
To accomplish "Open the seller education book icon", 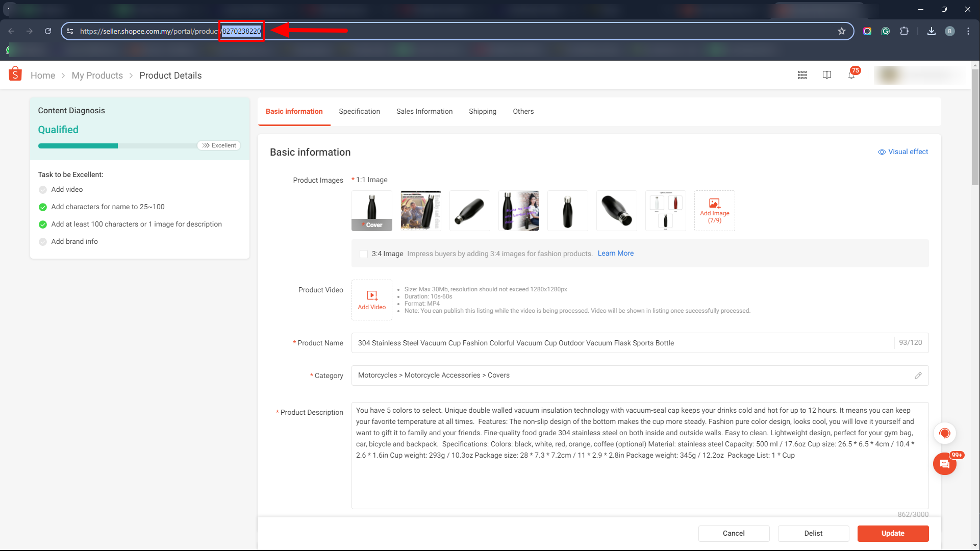I will point(827,75).
